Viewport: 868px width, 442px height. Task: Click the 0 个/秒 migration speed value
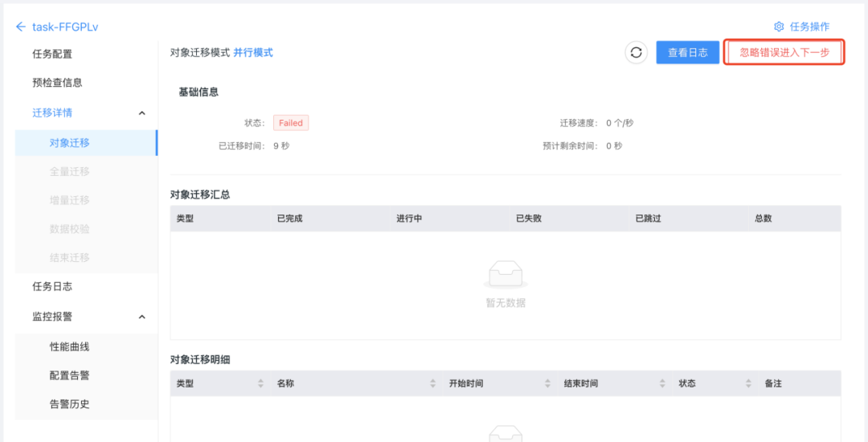620,123
